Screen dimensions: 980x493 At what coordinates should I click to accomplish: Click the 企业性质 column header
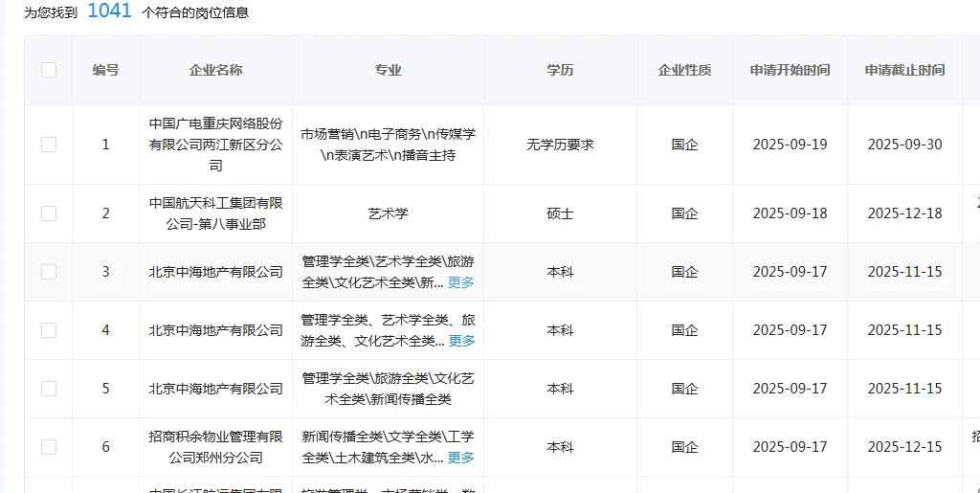click(684, 70)
